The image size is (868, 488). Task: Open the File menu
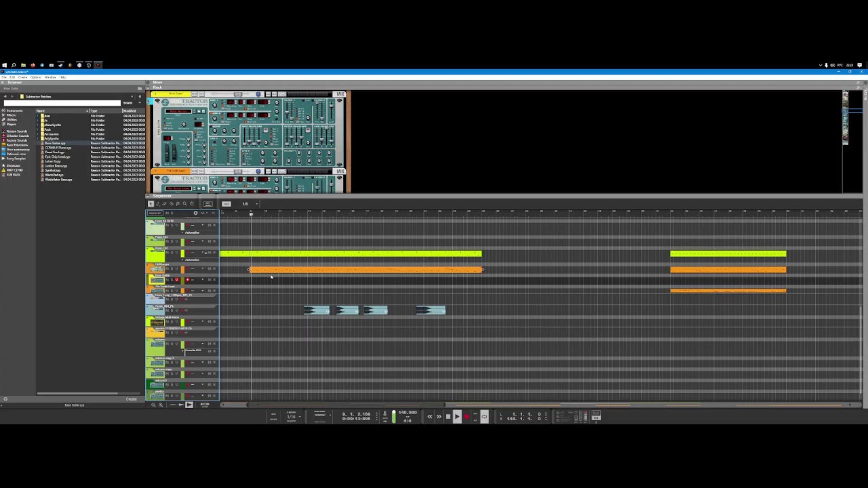point(5,77)
